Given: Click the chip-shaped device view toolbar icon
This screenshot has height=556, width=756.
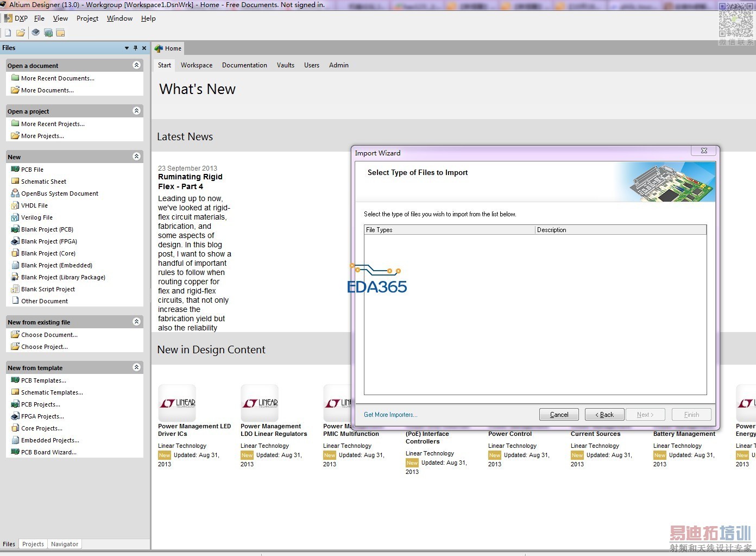Looking at the screenshot, I should coord(35,33).
